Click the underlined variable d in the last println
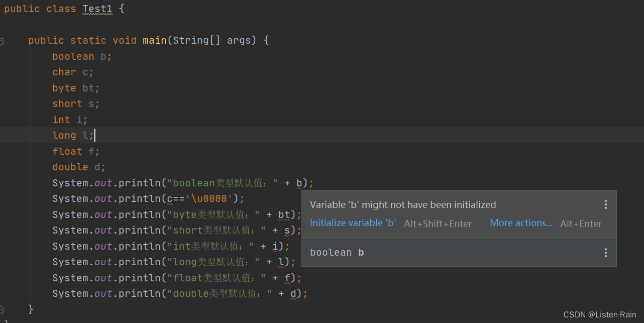The image size is (644, 323). pyautogui.click(x=293, y=293)
